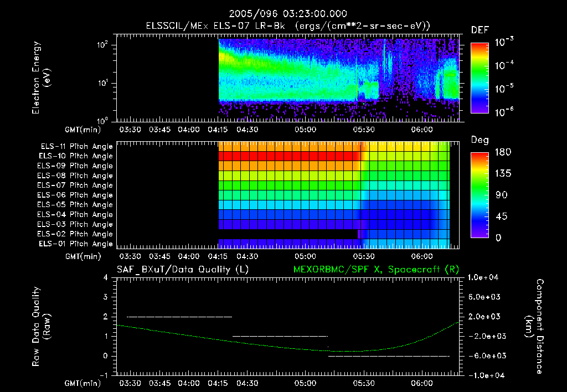Click the -1 tick on the data quality axis
The image size is (567, 392).
pos(104,375)
